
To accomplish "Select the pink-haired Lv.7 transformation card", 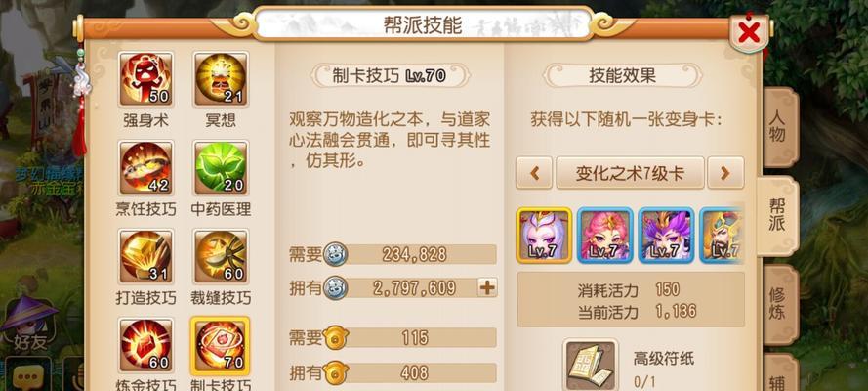I will pos(605,236).
